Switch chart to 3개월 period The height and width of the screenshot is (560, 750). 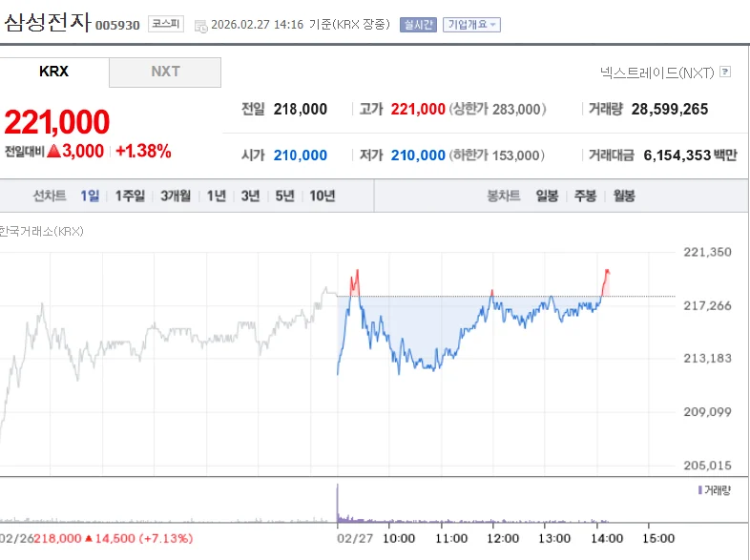176,196
